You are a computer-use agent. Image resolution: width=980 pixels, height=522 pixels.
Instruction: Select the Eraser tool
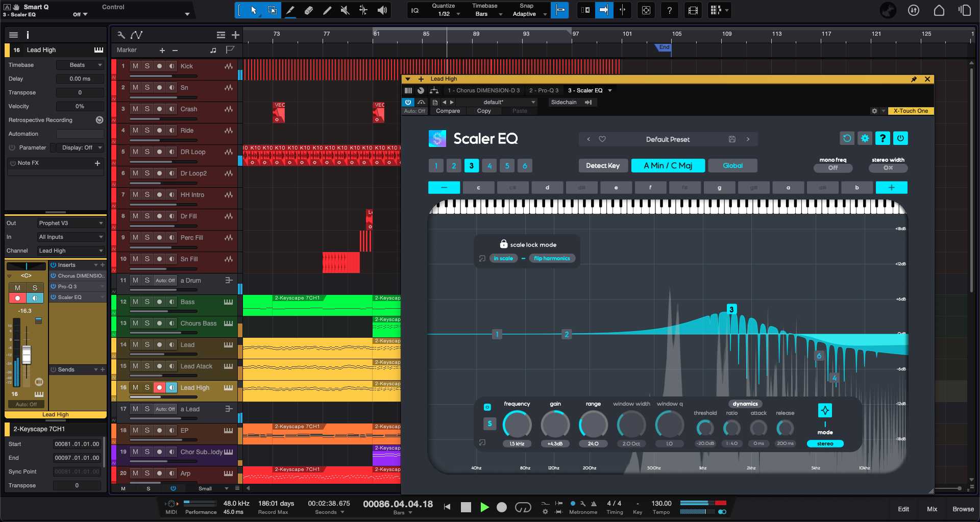click(x=309, y=10)
